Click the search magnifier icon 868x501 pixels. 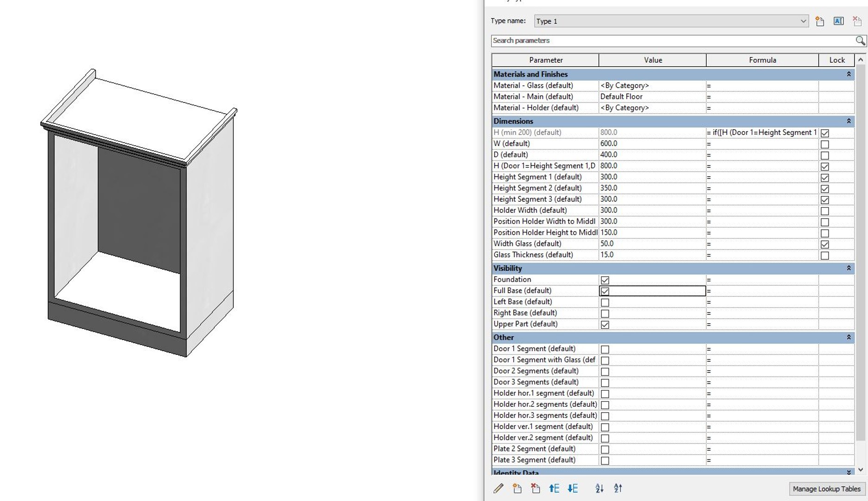tap(860, 40)
